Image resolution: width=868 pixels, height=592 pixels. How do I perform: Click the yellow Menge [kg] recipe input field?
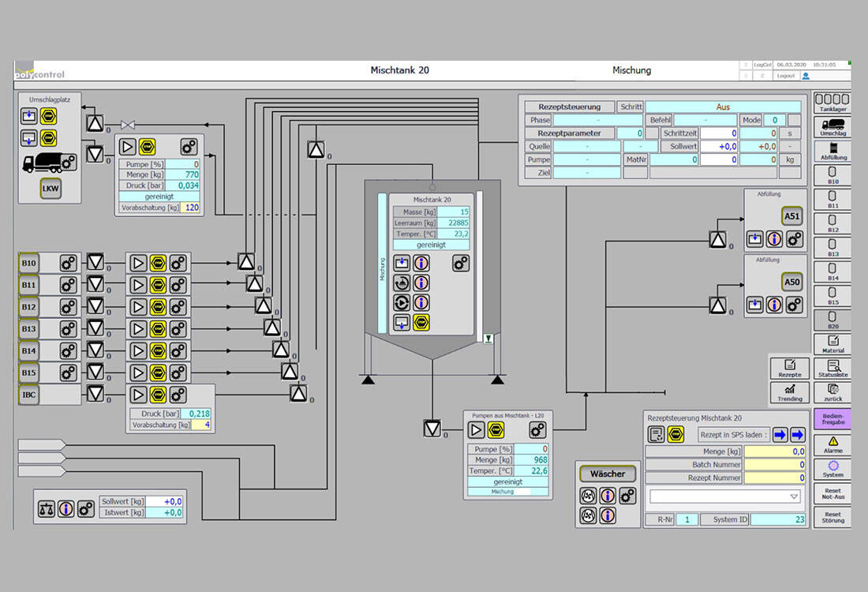click(x=774, y=451)
